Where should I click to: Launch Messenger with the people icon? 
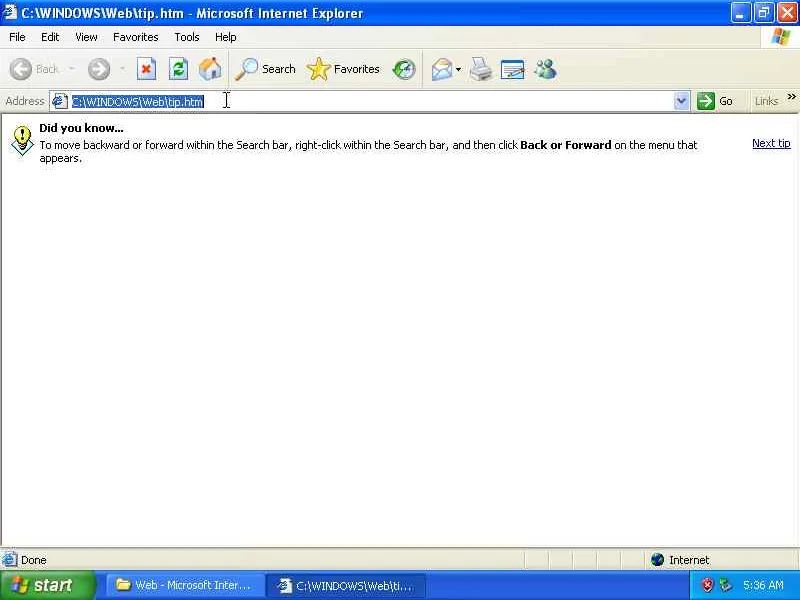pos(545,69)
